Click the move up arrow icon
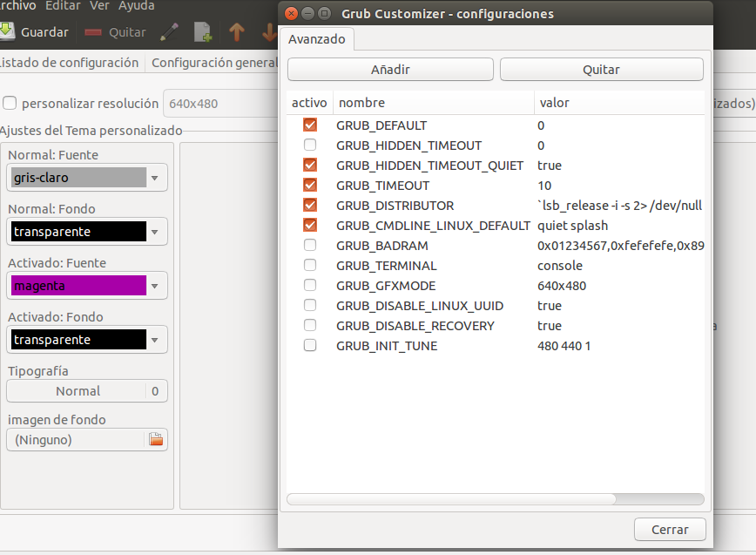The width and height of the screenshot is (756, 555). click(236, 32)
